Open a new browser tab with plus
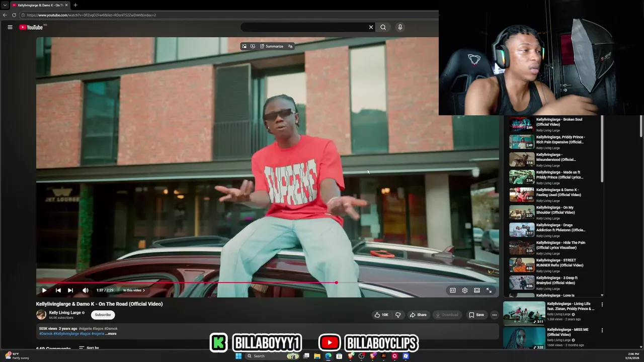Viewport: 644px width, 362px height. 75,5
